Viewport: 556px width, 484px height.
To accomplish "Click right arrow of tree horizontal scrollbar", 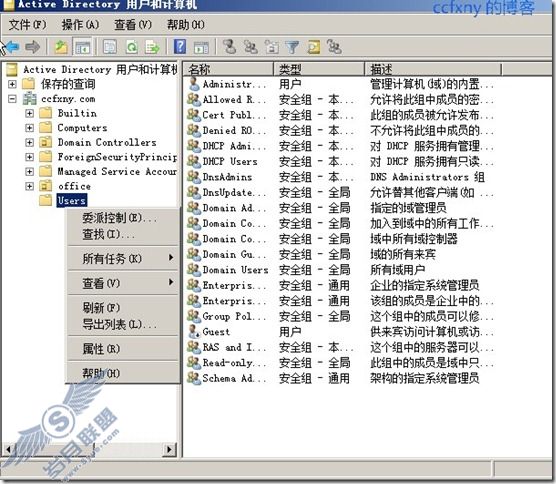I will [x=169, y=449].
